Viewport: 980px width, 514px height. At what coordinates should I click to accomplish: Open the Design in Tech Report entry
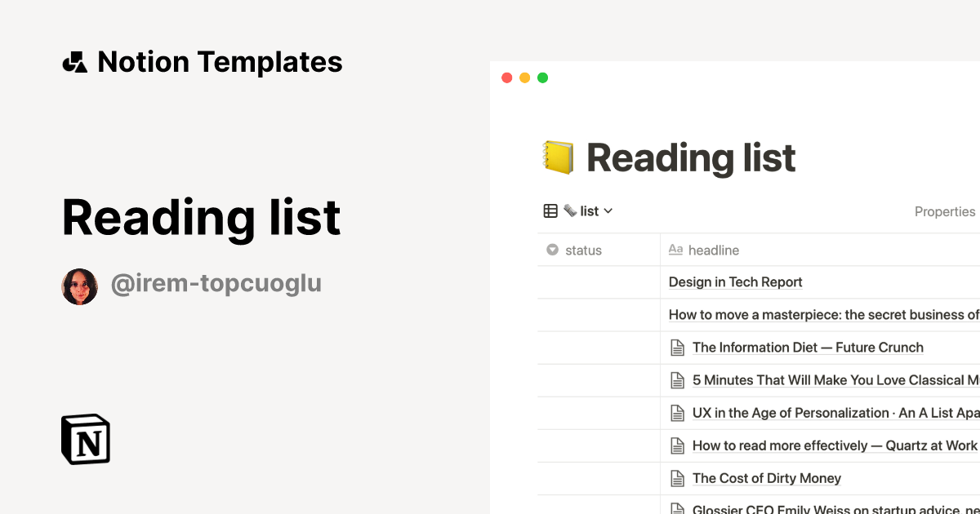point(735,282)
